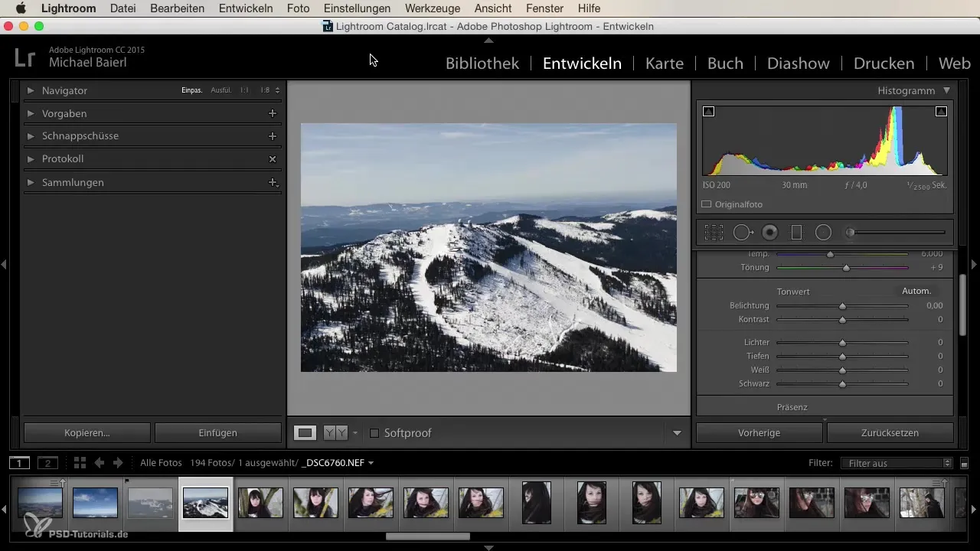Switch to the Karte module

pyautogui.click(x=665, y=64)
